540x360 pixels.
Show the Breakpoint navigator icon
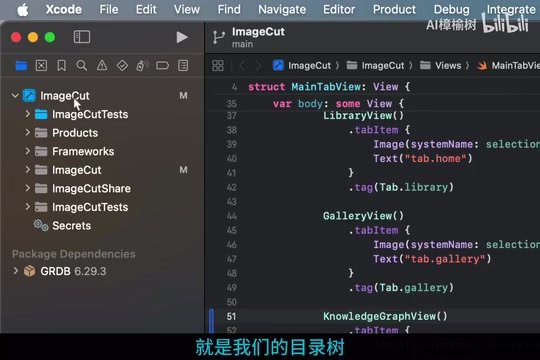click(163, 65)
